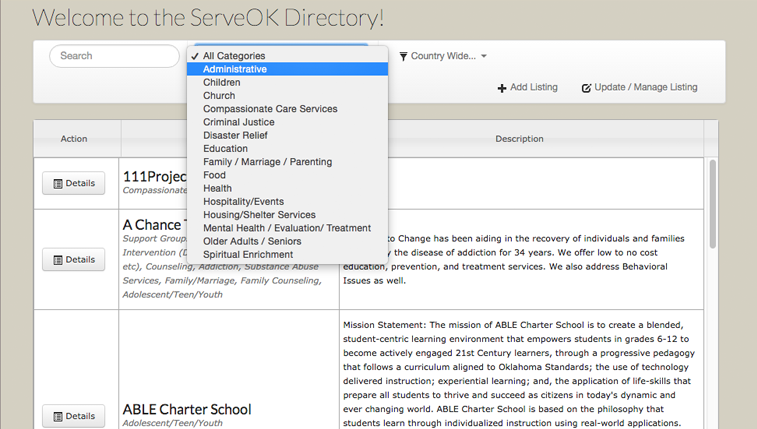Click the edit pencil icon for Manage Listing

pos(586,88)
